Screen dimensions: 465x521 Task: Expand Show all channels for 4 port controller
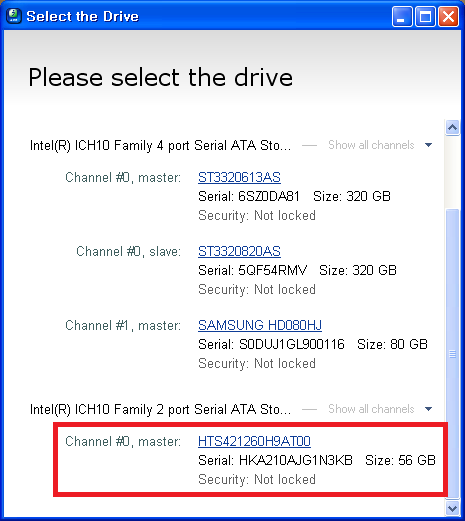click(380, 145)
